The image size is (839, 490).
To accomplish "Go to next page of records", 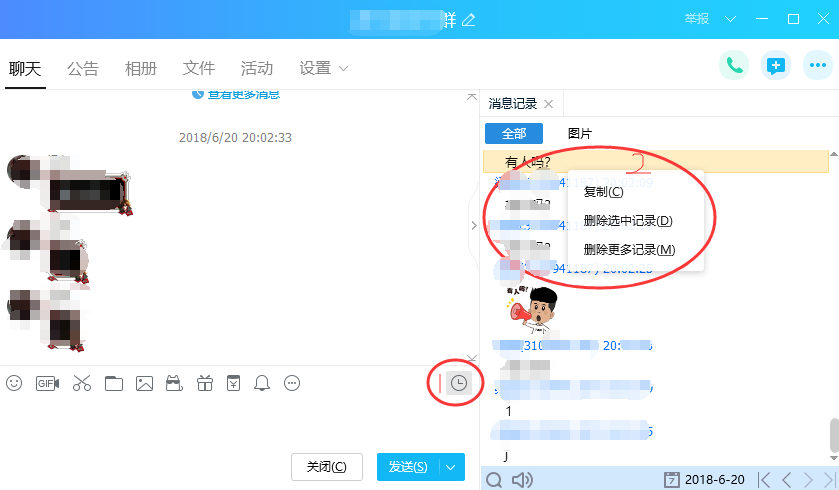I will (808, 480).
